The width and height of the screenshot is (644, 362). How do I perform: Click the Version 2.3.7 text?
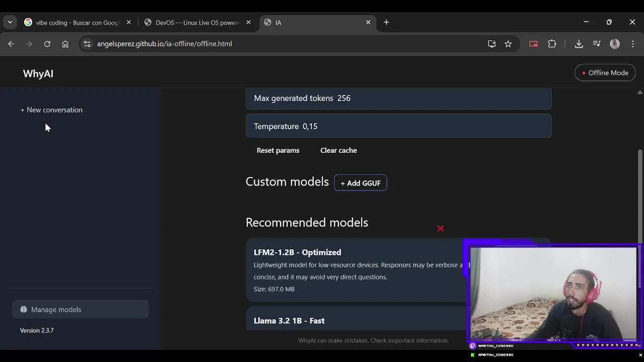pos(37,330)
